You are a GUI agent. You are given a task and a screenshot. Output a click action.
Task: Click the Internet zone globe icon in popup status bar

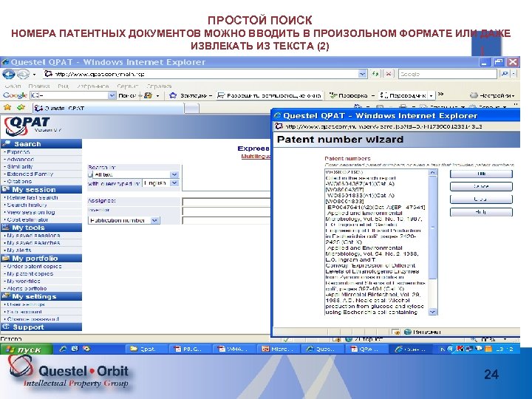(408, 332)
